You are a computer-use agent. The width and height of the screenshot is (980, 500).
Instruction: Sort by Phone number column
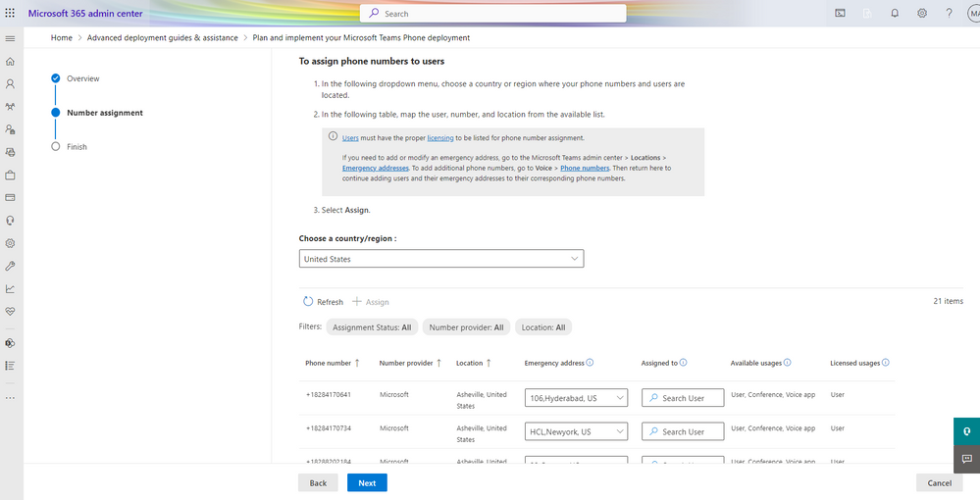click(333, 363)
